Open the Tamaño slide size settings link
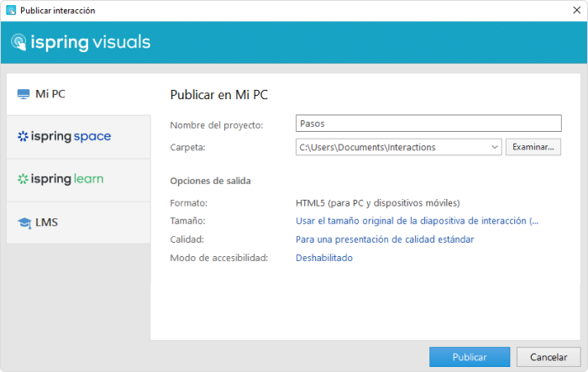588x372 pixels. click(x=417, y=221)
